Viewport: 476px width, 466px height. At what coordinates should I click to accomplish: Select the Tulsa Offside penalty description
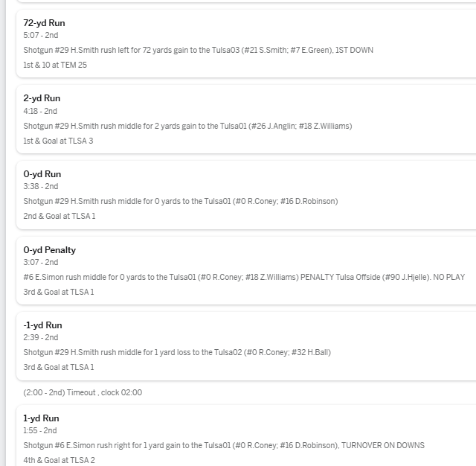pyautogui.click(x=243, y=277)
